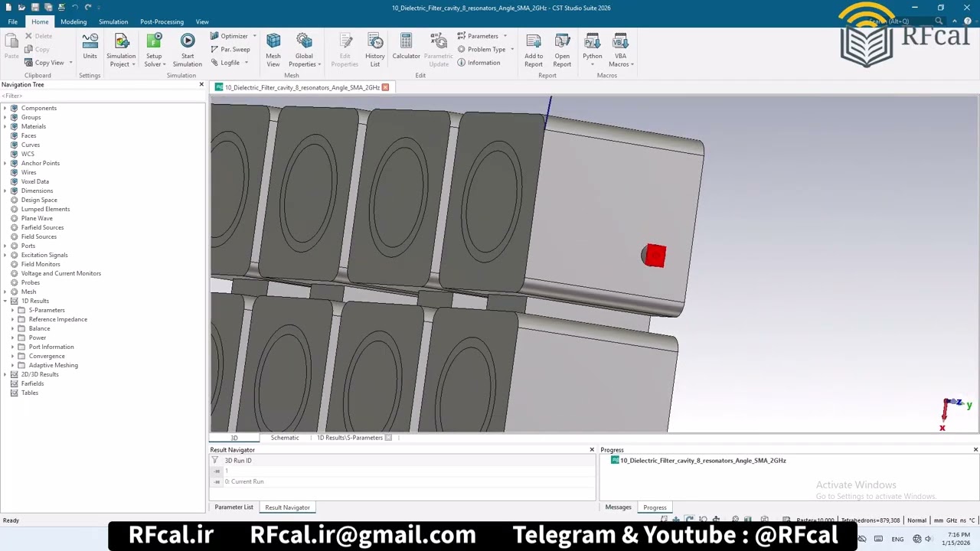Switch to the Messages tab
Viewport: 980px width, 551px height.
pos(618,507)
